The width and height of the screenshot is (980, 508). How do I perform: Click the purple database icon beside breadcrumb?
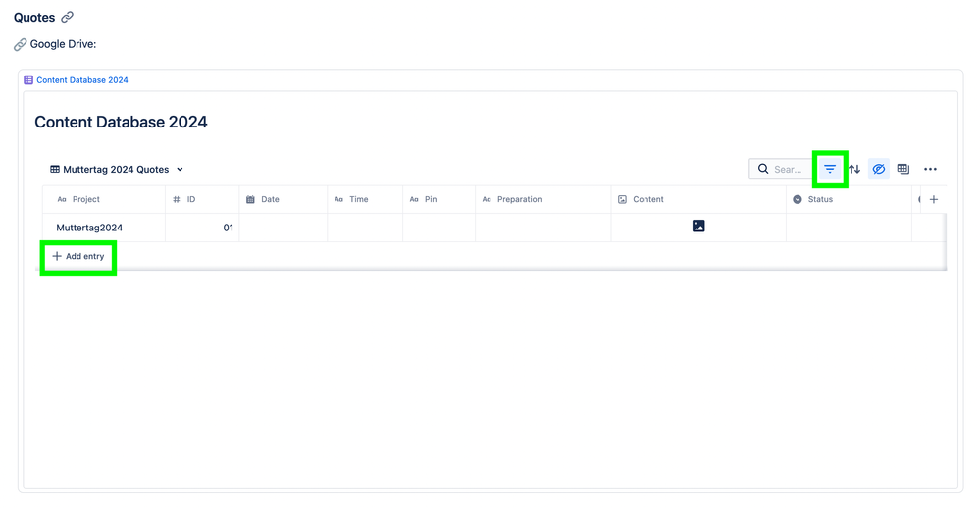[x=28, y=80]
